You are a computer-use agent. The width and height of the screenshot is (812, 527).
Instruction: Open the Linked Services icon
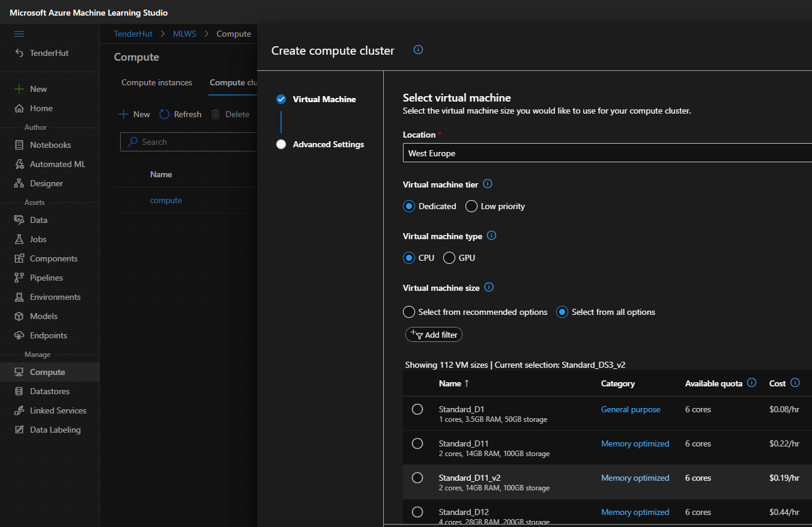coord(19,410)
